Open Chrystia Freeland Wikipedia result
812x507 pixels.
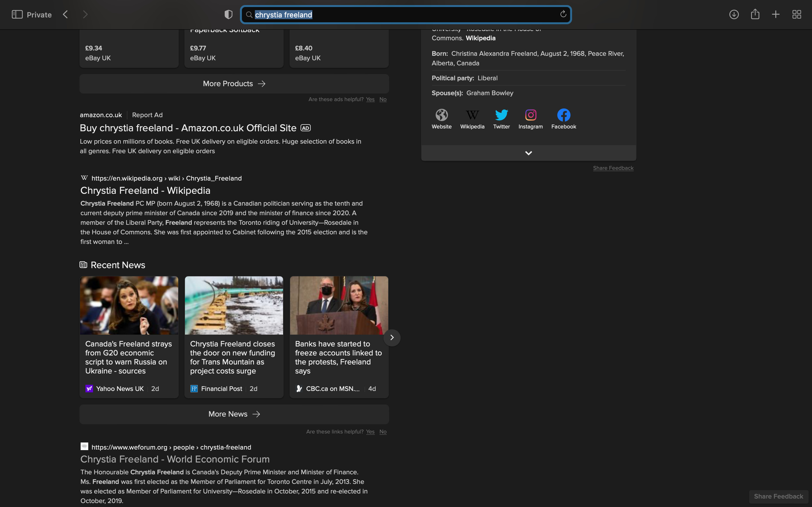(x=145, y=190)
